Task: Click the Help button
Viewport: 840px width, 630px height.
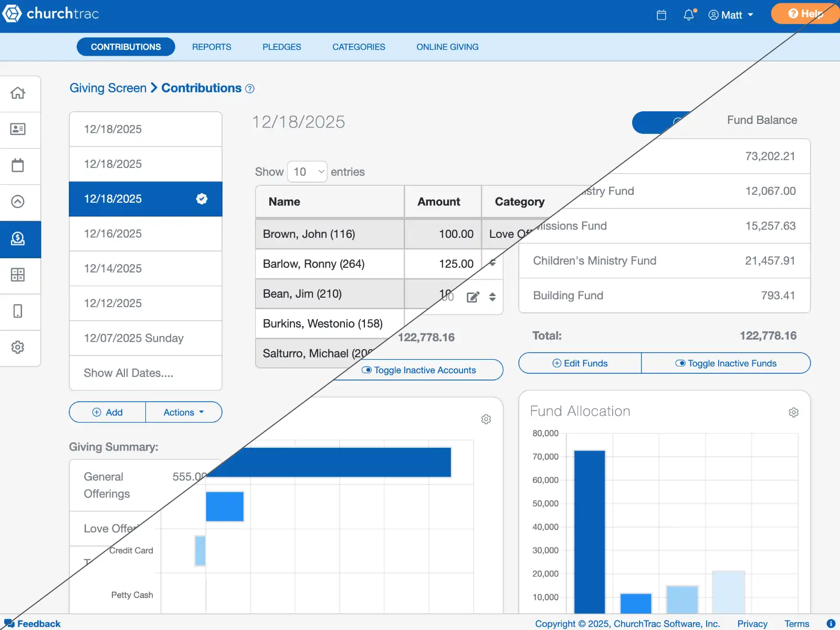Action: click(x=805, y=14)
